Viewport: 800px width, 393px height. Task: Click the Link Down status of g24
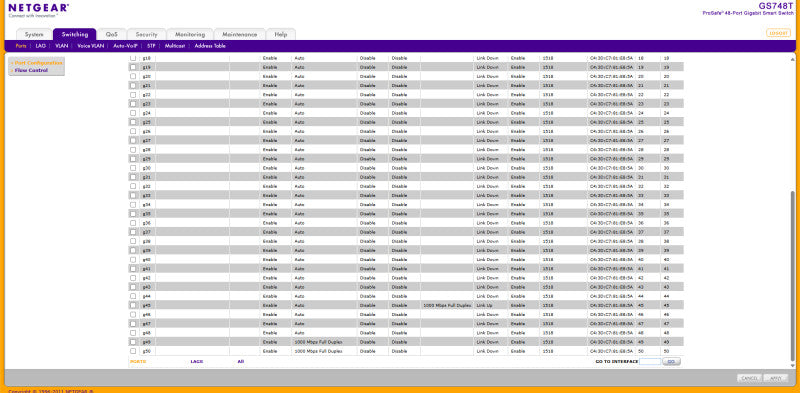pos(487,113)
